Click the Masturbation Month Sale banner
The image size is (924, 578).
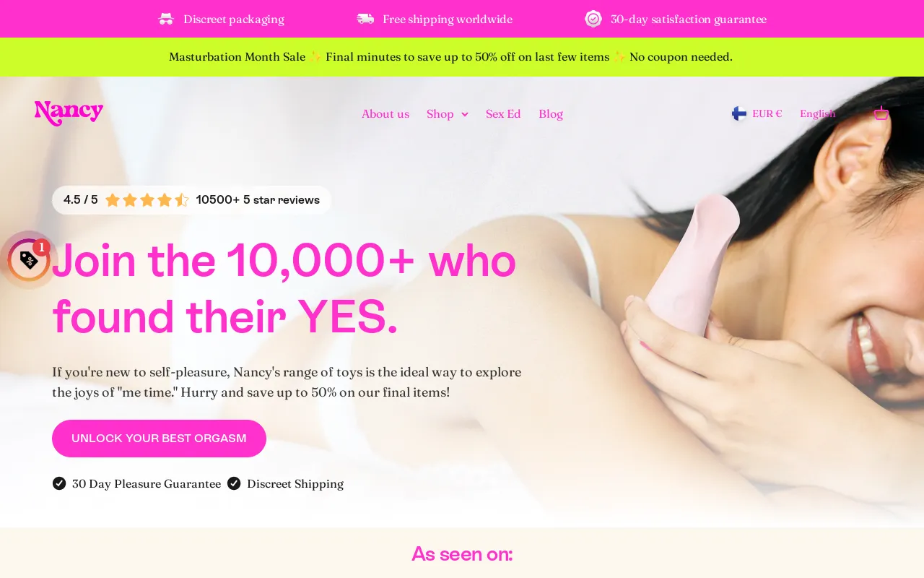pos(450,56)
